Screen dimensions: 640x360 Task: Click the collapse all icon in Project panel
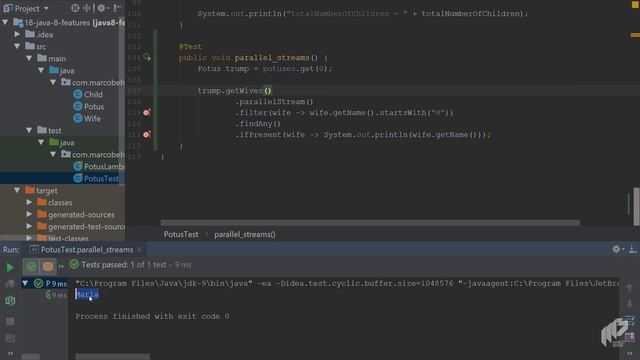(x=87, y=8)
